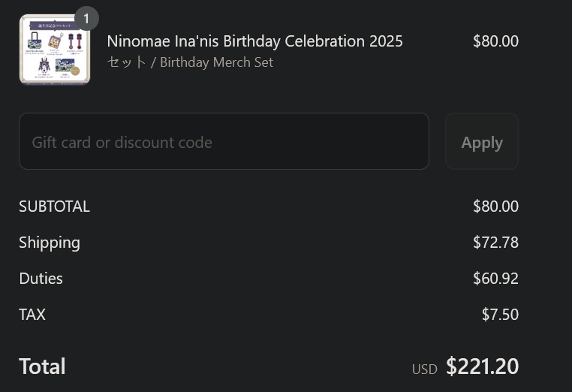Click the Total label
Image resolution: width=572 pixels, height=392 pixels.
coord(42,366)
